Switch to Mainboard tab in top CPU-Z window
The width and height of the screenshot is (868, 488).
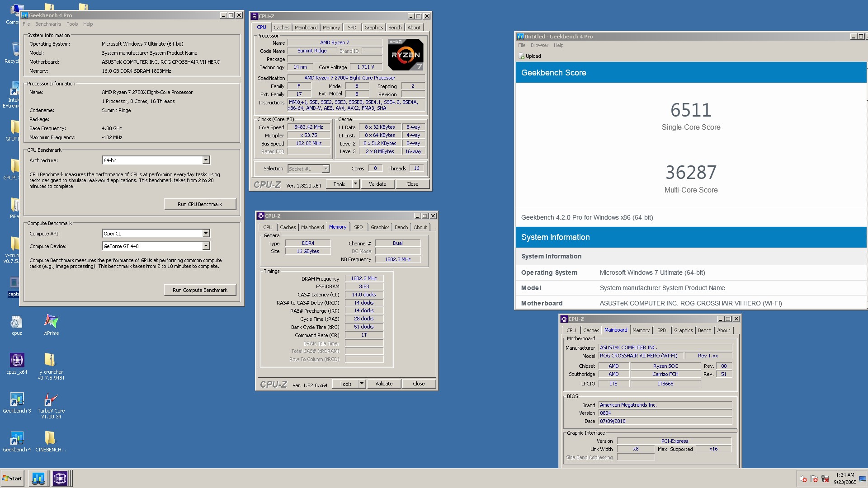pos(306,28)
